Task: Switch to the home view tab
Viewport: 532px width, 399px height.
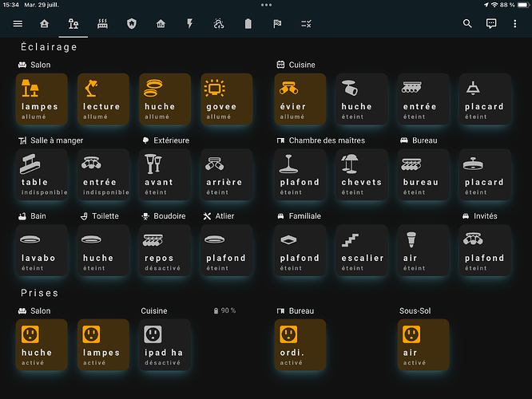Action: click(x=45, y=24)
